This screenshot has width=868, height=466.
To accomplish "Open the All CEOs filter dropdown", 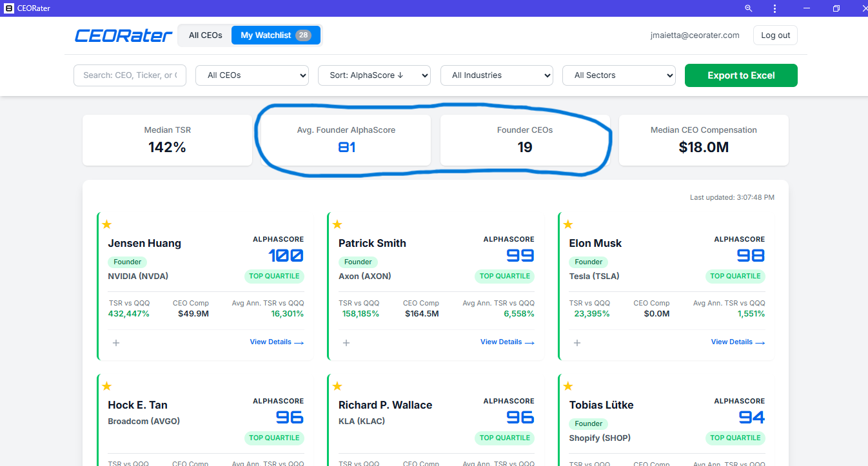I will (x=252, y=75).
